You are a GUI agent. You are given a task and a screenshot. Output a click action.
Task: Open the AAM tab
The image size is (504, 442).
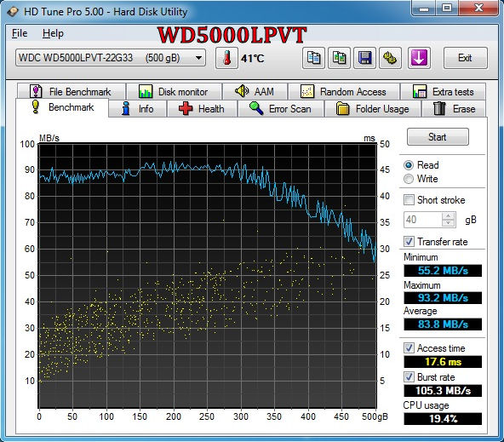pyautogui.click(x=255, y=92)
